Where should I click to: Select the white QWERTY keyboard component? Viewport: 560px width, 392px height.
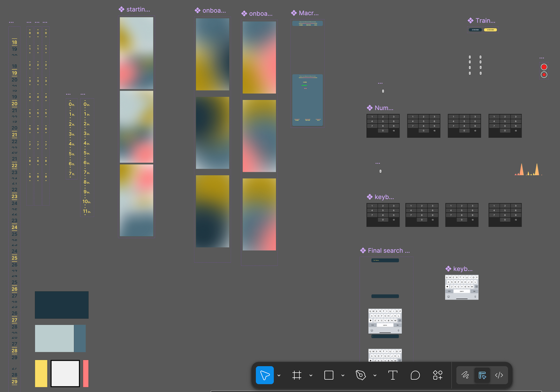[x=461, y=287]
